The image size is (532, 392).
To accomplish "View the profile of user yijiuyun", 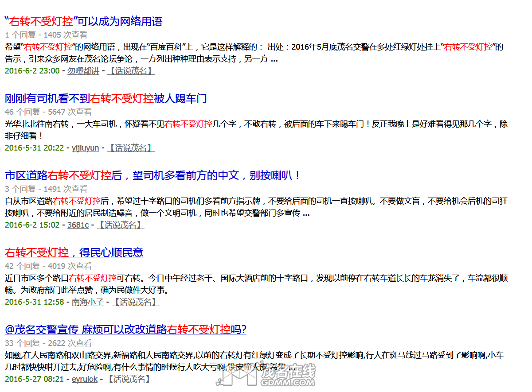I will 85,147.
